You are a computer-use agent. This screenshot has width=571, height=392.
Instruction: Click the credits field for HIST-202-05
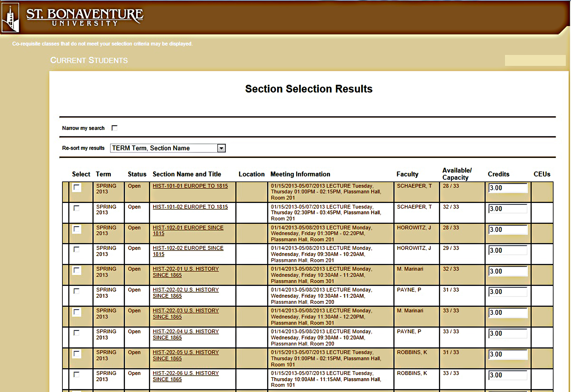(x=508, y=354)
